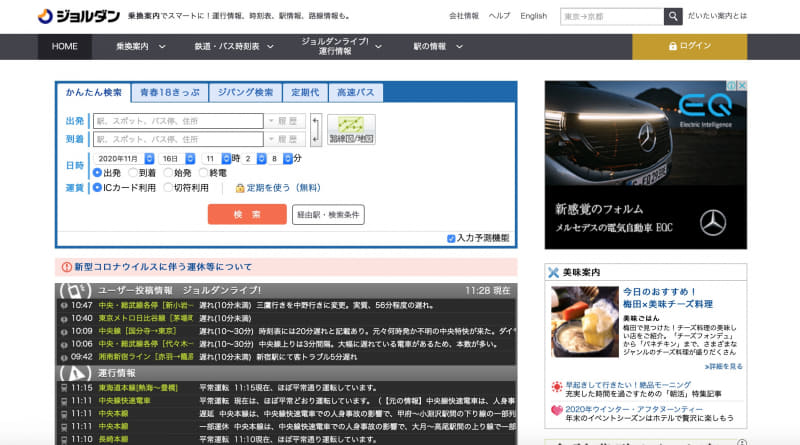Image resolution: width=800 pixels, height=445 pixels.
Task: Switch to the かんたん検索 tab
Action: click(x=94, y=92)
